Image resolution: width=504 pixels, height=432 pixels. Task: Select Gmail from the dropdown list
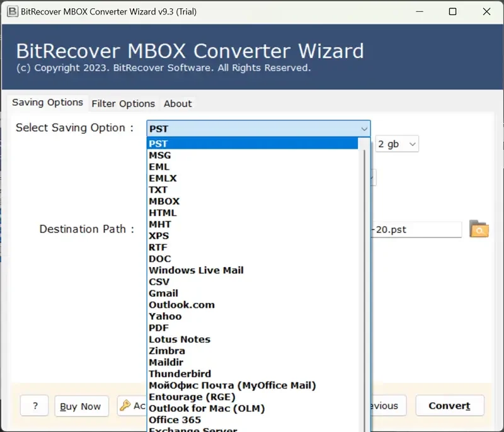(163, 293)
